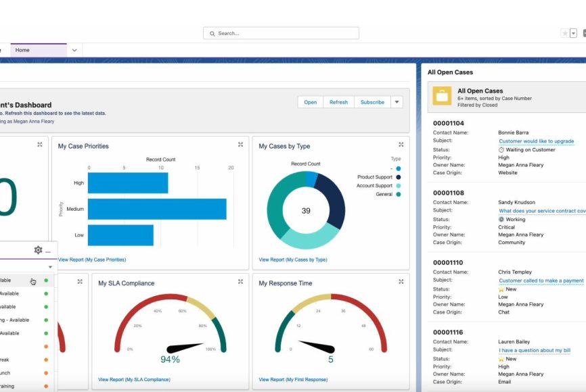Click the Product Support legend color dot
This screenshot has height=392, width=586.
point(399,177)
